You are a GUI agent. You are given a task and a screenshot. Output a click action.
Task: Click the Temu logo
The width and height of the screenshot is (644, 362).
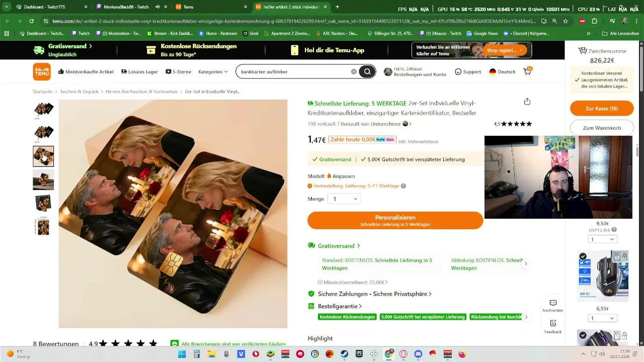pos(42,71)
